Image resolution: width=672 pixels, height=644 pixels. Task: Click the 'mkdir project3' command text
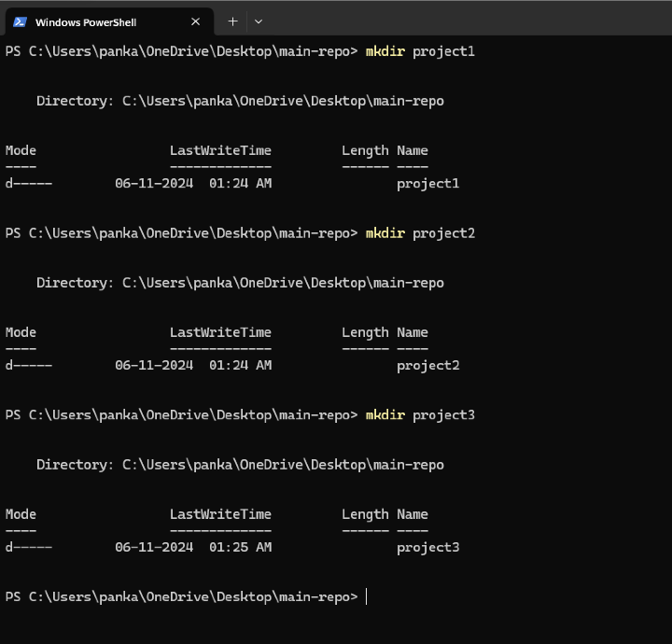420,414
